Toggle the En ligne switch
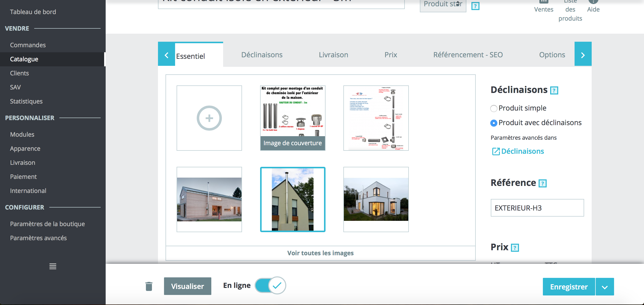The image size is (644, 305). (x=270, y=285)
